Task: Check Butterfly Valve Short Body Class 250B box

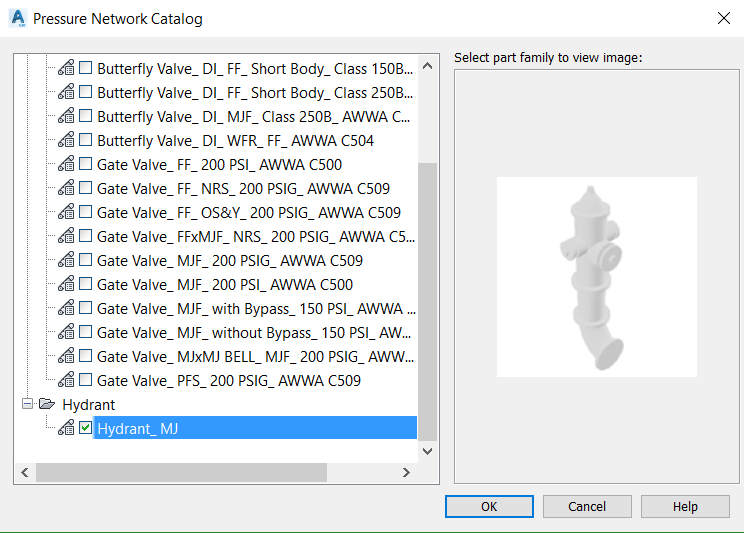Action: point(85,91)
